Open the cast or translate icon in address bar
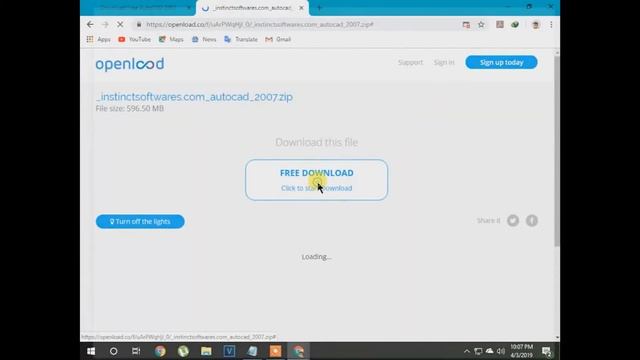This screenshot has height=360, width=640. click(x=466, y=24)
